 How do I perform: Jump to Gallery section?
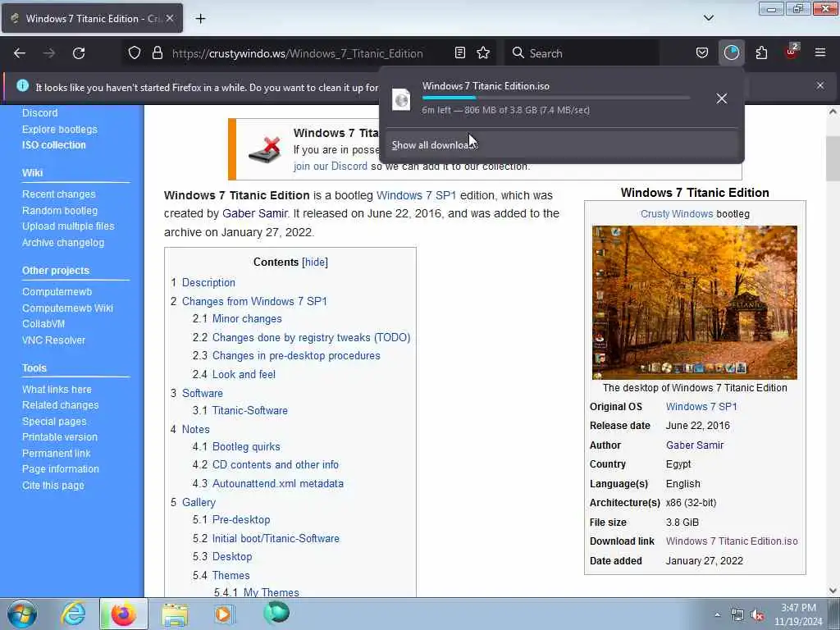click(x=199, y=503)
